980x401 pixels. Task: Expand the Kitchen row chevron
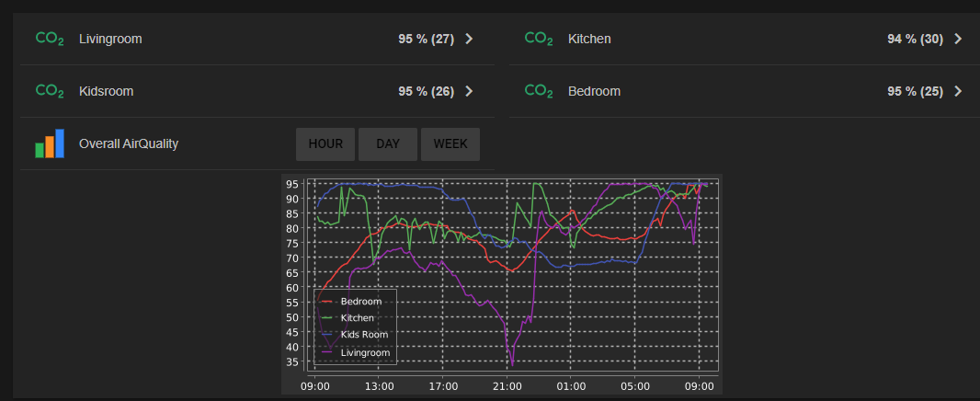(x=958, y=39)
